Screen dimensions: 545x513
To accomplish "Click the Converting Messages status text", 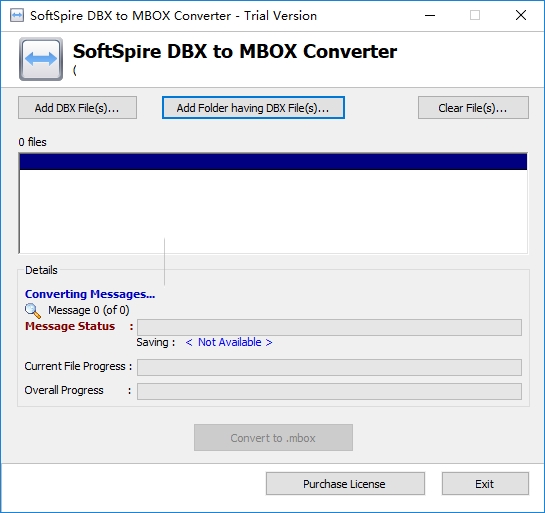I will point(90,294).
